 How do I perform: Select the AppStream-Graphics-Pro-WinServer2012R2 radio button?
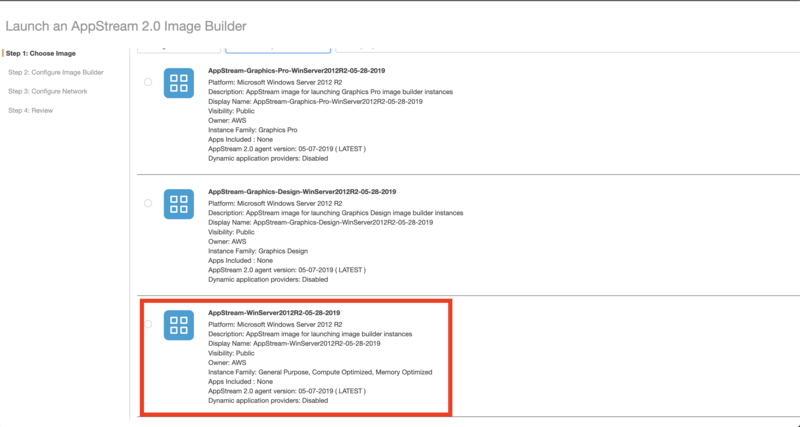[148, 82]
